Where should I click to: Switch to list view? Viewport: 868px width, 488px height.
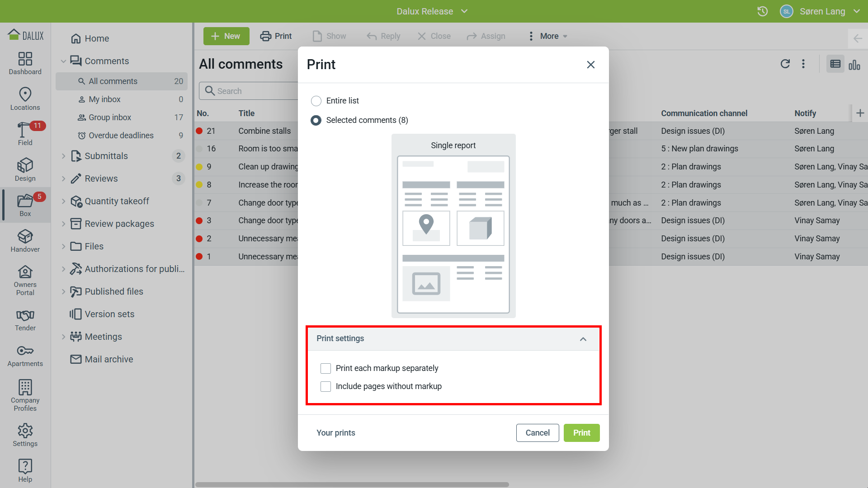tap(835, 64)
